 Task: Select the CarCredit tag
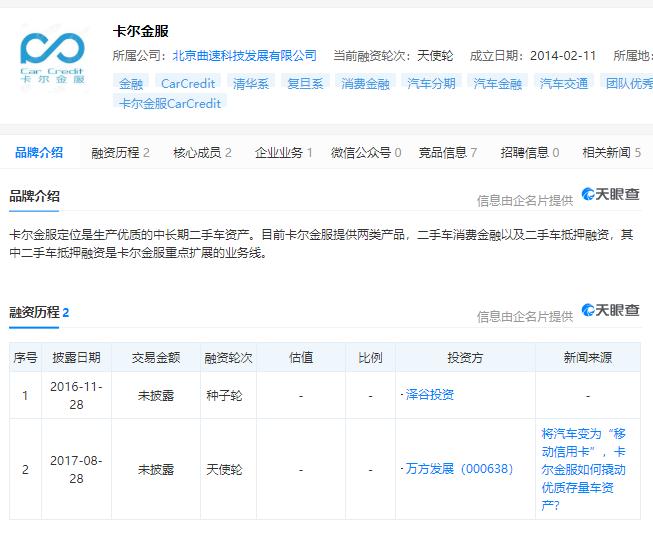coord(188,83)
